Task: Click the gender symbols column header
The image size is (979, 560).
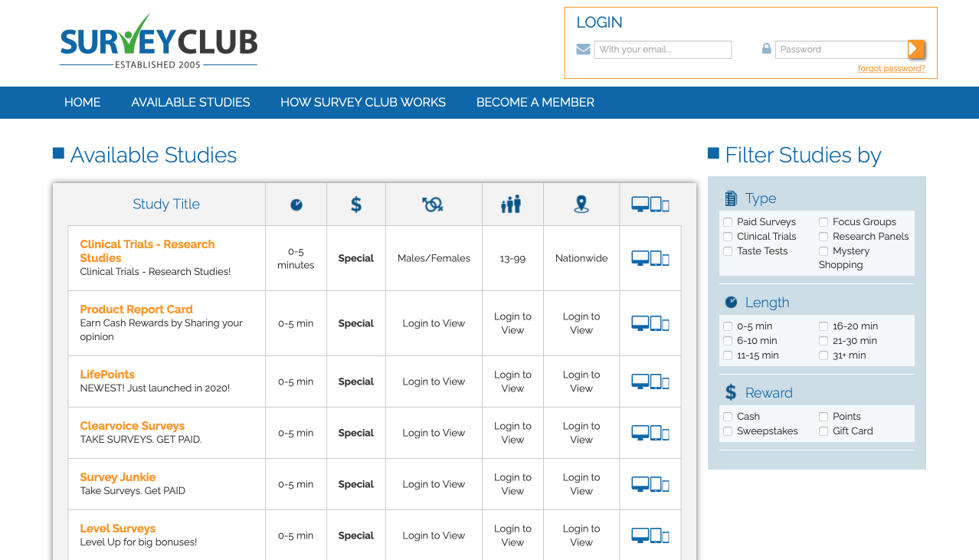Action: point(434,205)
